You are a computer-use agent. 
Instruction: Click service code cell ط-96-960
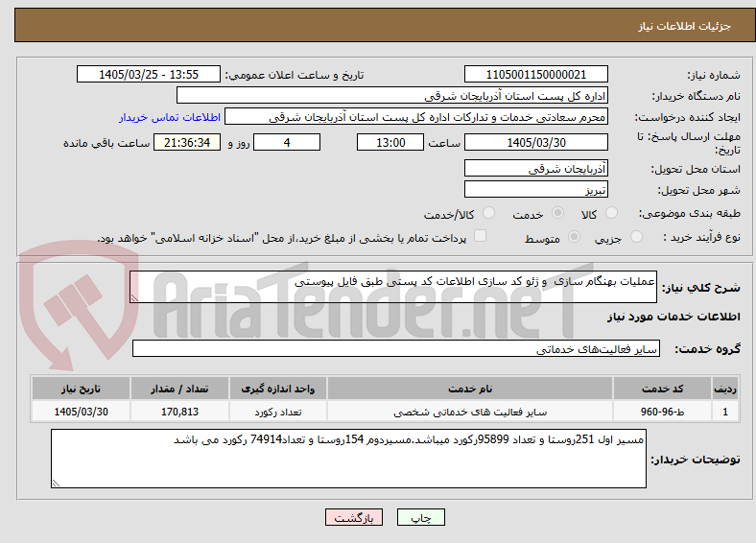coord(663,412)
